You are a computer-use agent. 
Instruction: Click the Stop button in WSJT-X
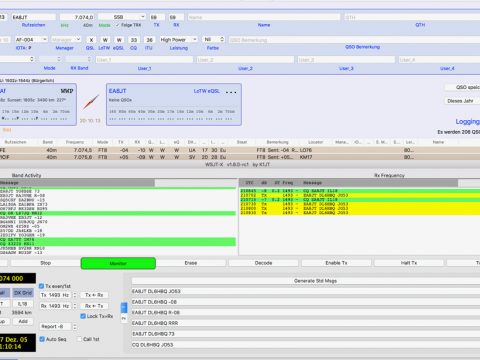(x=45, y=263)
